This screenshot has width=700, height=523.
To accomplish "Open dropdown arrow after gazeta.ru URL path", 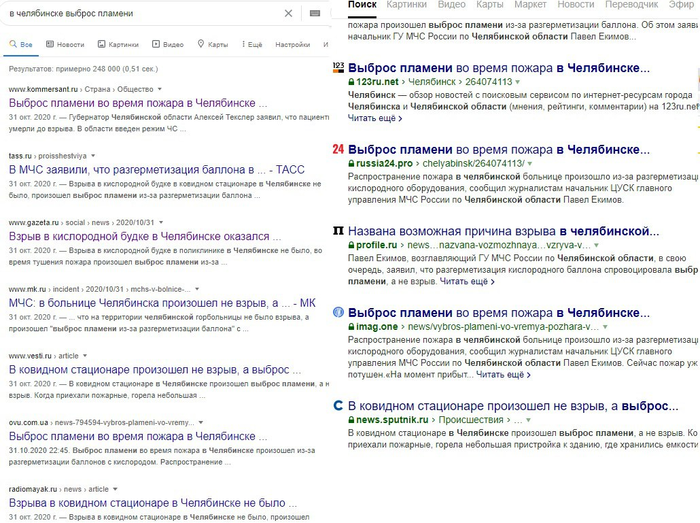I will [x=159, y=222].
